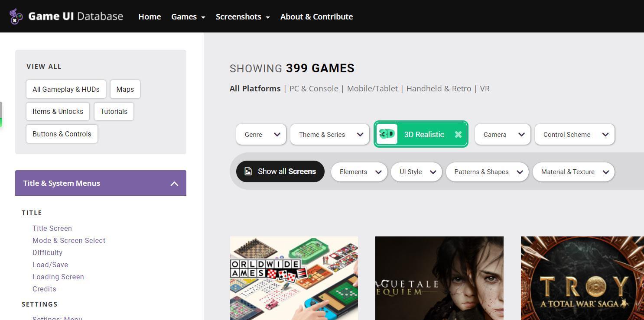Click the Game UI Database controller logo
Image resolution: width=644 pixels, height=320 pixels.
tap(16, 16)
